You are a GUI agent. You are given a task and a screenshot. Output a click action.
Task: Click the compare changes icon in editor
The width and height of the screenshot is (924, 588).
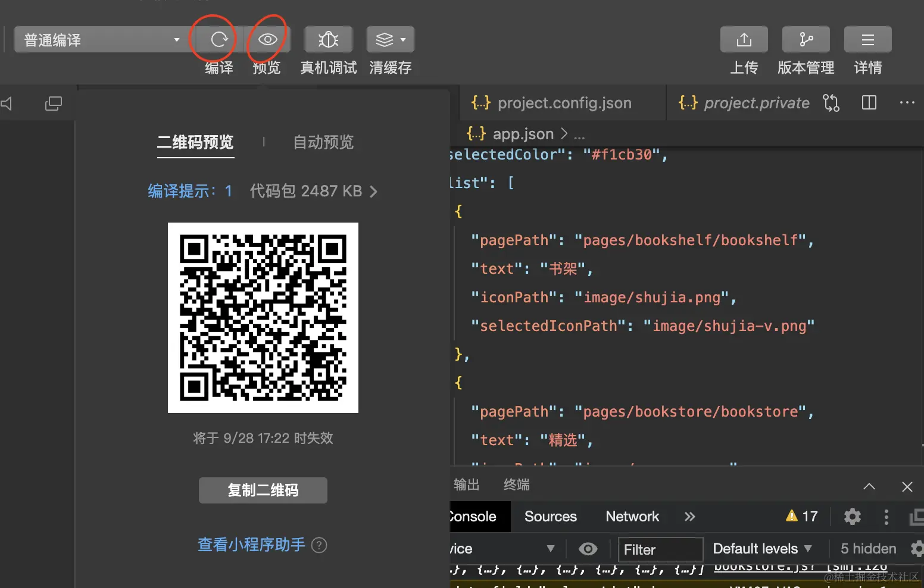tap(831, 103)
